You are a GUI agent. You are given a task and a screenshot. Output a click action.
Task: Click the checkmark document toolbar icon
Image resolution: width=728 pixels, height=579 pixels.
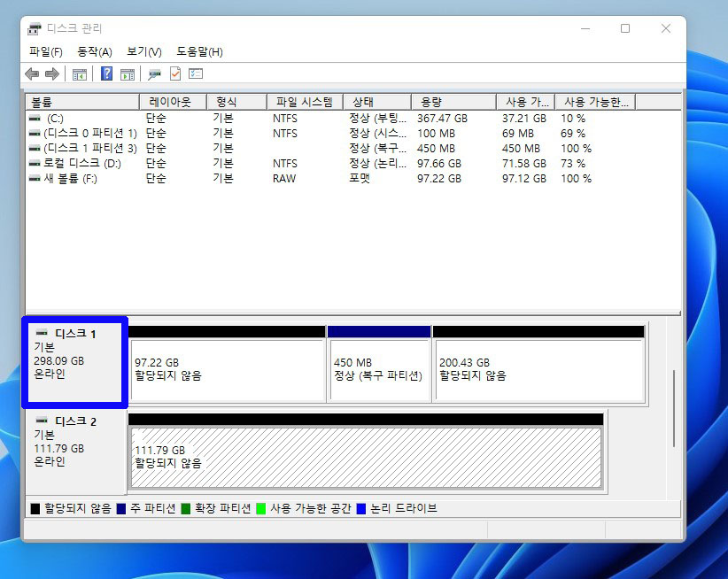coord(175,73)
